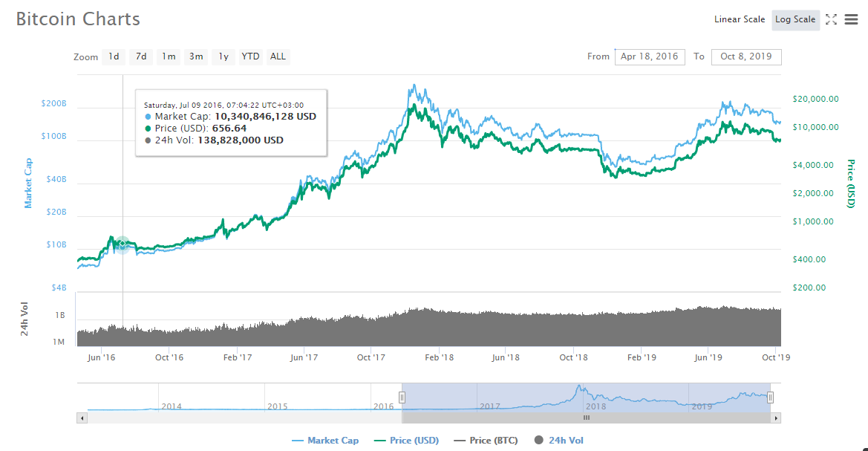This screenshot has width=868, height=451.
Task: Click right arrow of navigator scrollbar
Action: [x=777, y=418]
